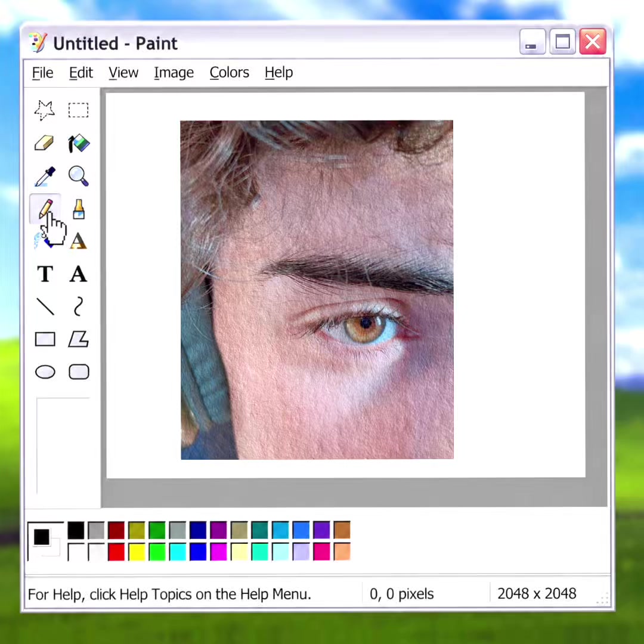
Task: Minimize the Paint window
Action: pyautogui.click(x=532, y=42)
